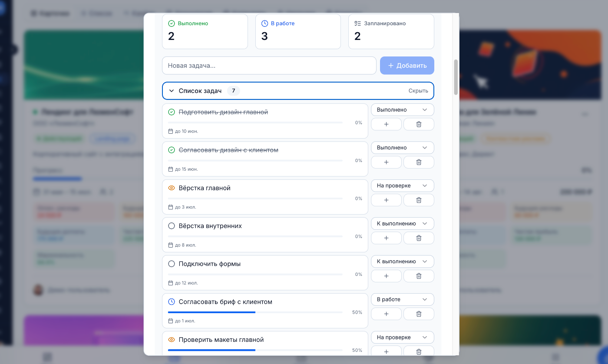Click calendar icon next to до 8 июл.
608x364 pixels.
point(171,245)
